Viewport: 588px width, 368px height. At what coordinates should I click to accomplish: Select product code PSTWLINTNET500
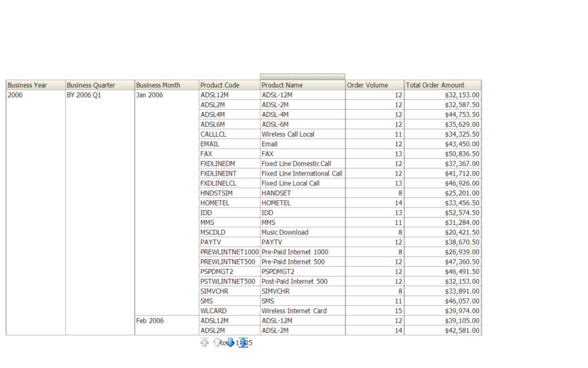pyautogui.click(x=228, y=281)
